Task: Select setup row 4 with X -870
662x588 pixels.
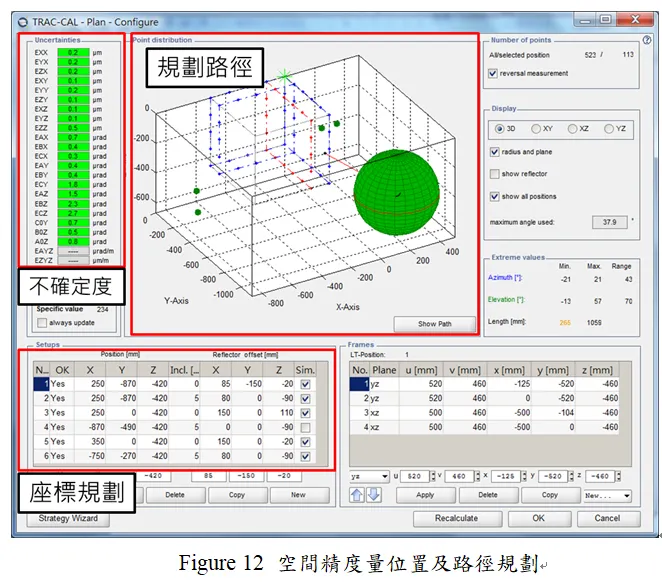Action: click(x=175, y=427)
